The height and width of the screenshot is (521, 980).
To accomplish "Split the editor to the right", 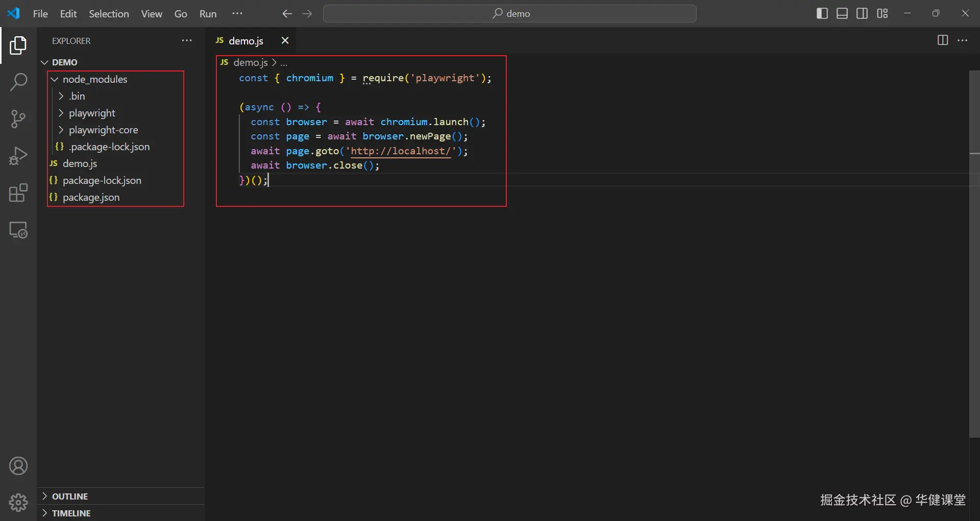I will (942, 40).
